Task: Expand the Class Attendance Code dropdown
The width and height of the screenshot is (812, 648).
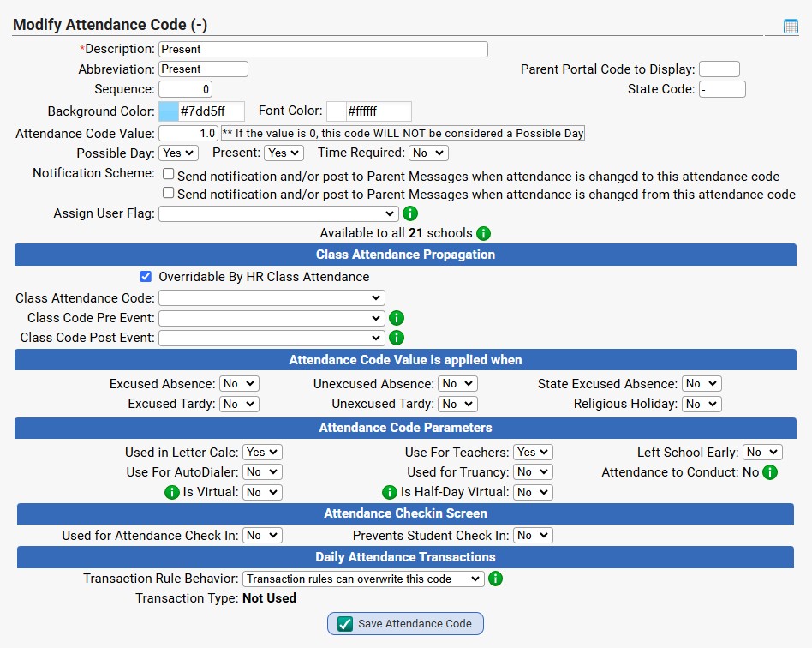Action: tap(272, 298)
